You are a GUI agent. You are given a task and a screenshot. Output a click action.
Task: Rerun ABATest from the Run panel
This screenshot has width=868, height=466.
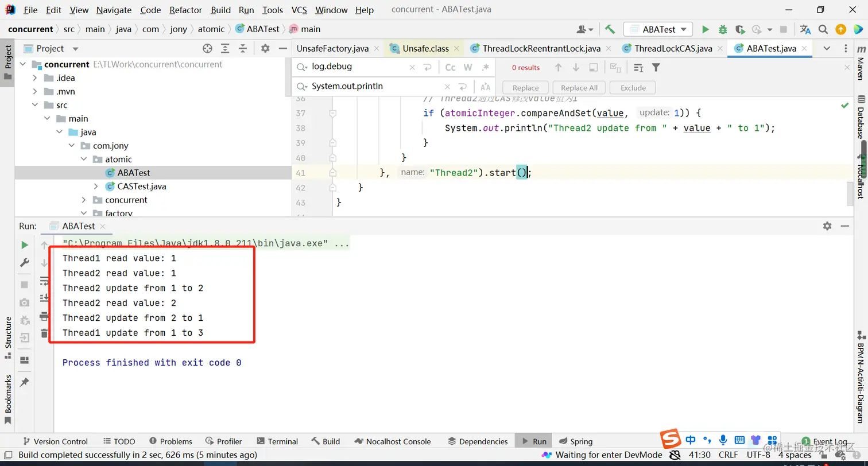click(x=25, y=245)
